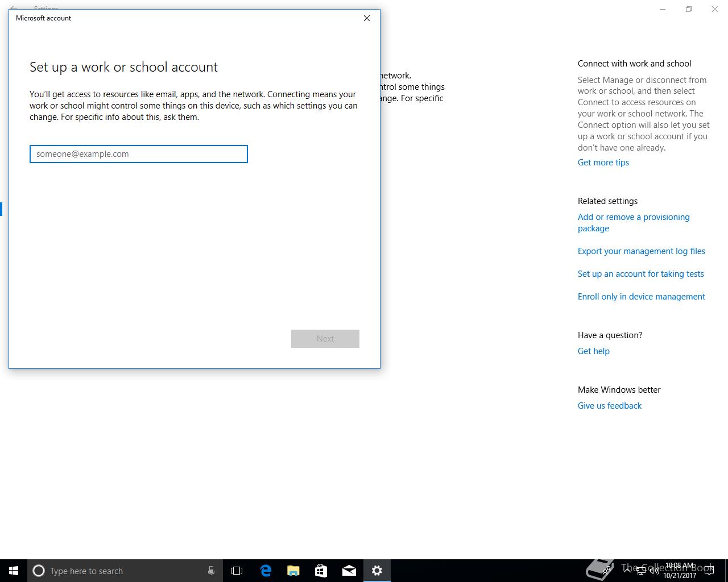Image resolution: width=728 pixels, height=582 pixels.
Task: Click the Next button in the dialog
Action: [325, 339]
